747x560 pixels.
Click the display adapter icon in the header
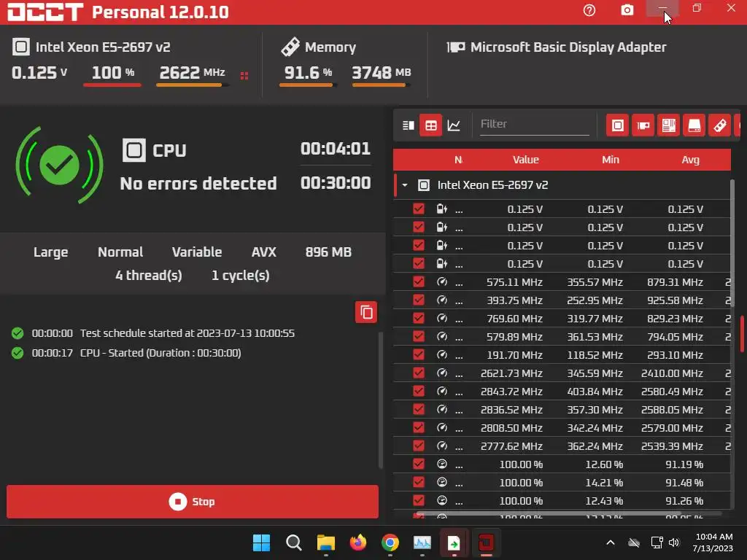(455, 47)
